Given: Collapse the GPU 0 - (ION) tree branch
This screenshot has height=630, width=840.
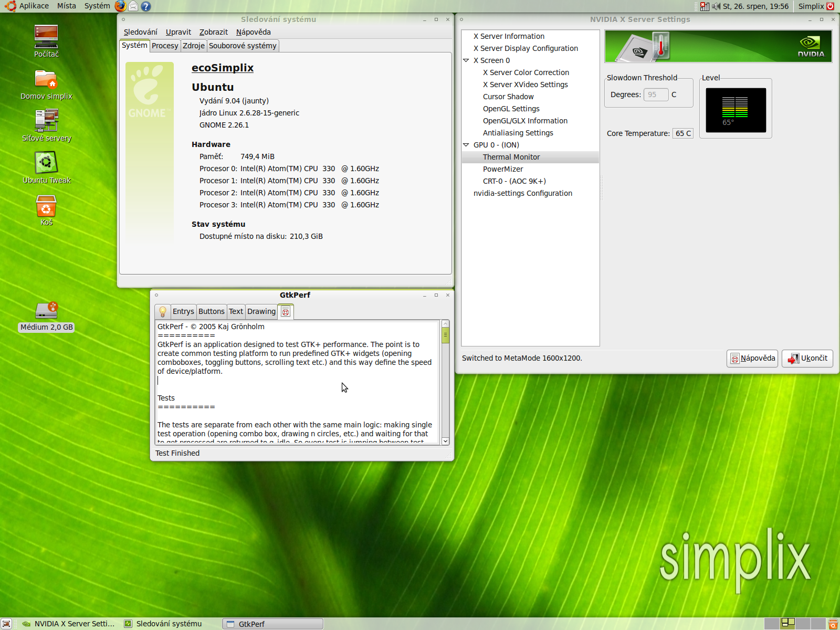Looking at the screenshot, I should pyautogui.click(x=466, y=145).
